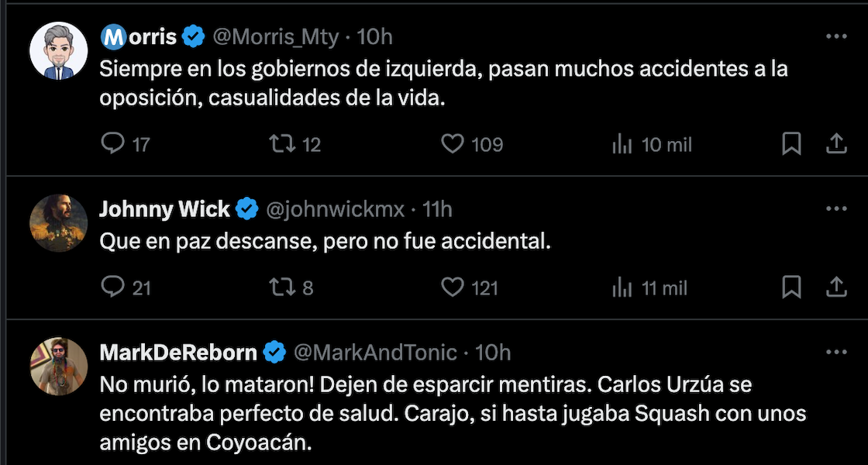The height and width of the screenshot is (465, 868).
Task: Like the tweet by Morris
Action: [453, 144]
